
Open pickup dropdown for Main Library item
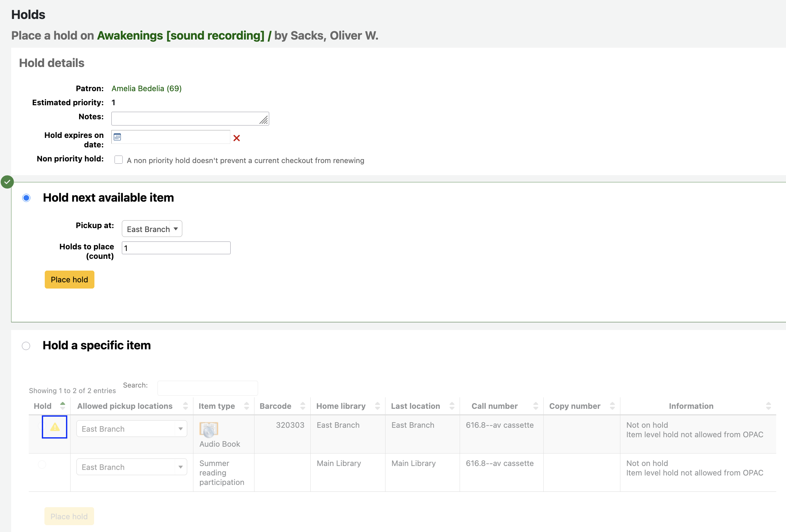click(x=132, y=467)
